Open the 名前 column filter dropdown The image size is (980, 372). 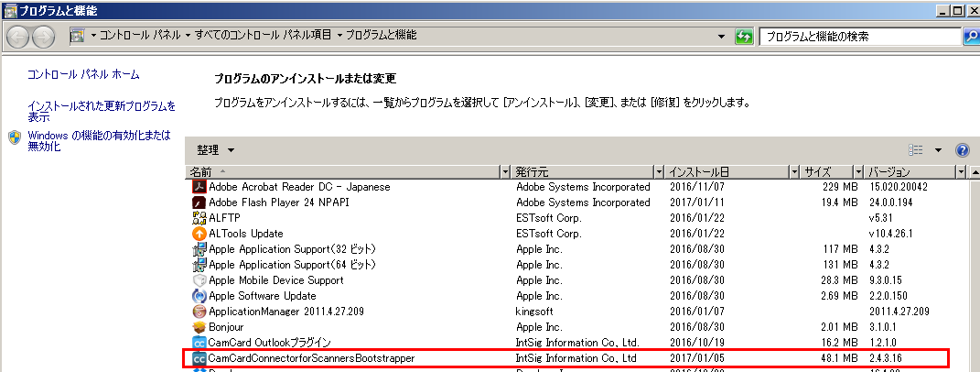click(506, 171)
